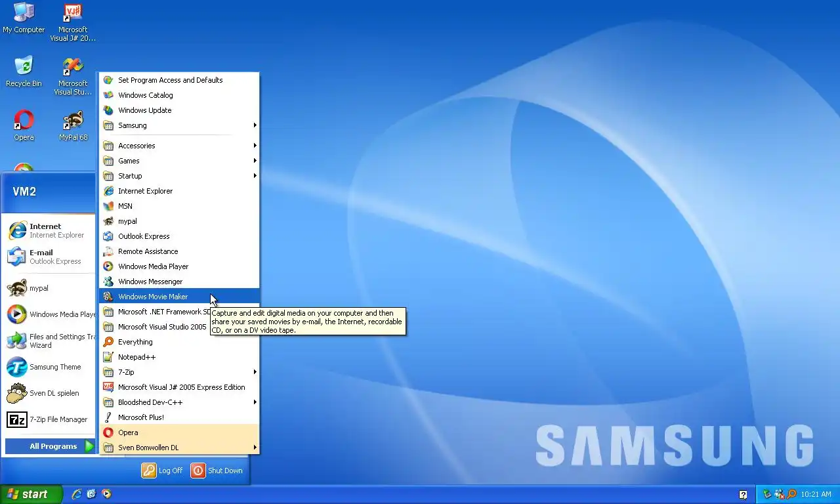Click the system clock showing 10:21 AM

(x=816, y=495)
